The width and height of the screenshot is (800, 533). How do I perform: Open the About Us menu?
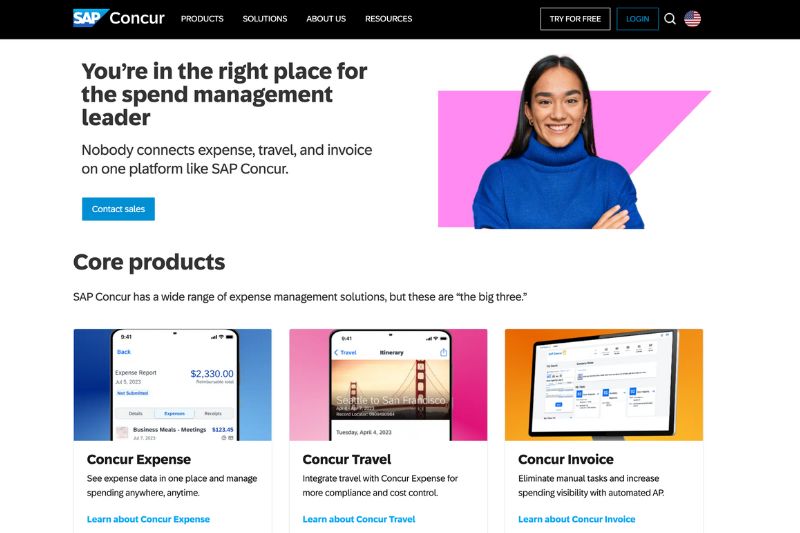tap(326, 19)
